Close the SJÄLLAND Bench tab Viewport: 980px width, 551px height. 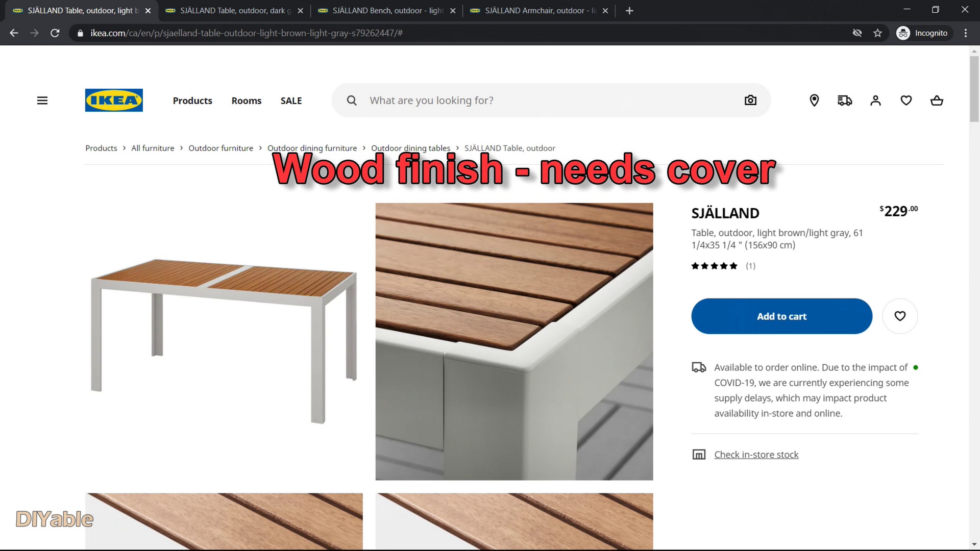(452, 11)
